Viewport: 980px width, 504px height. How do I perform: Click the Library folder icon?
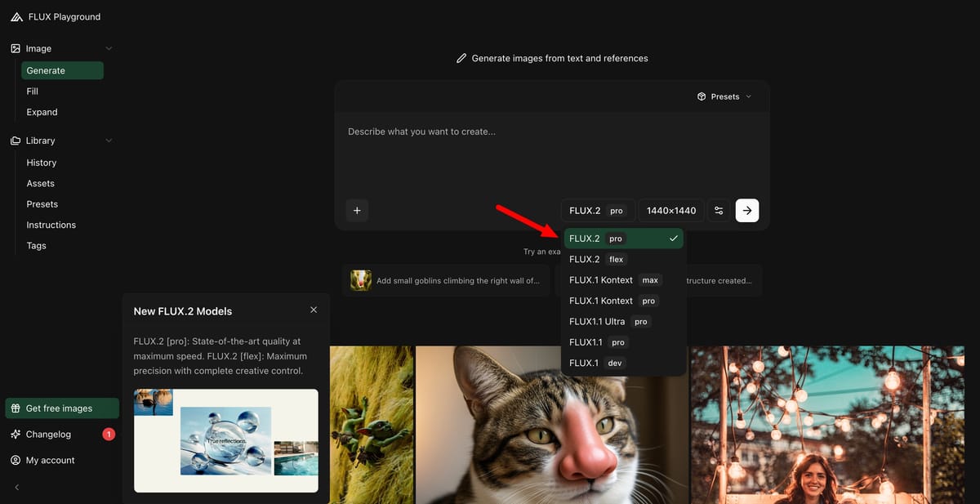(x=15, y=140)
